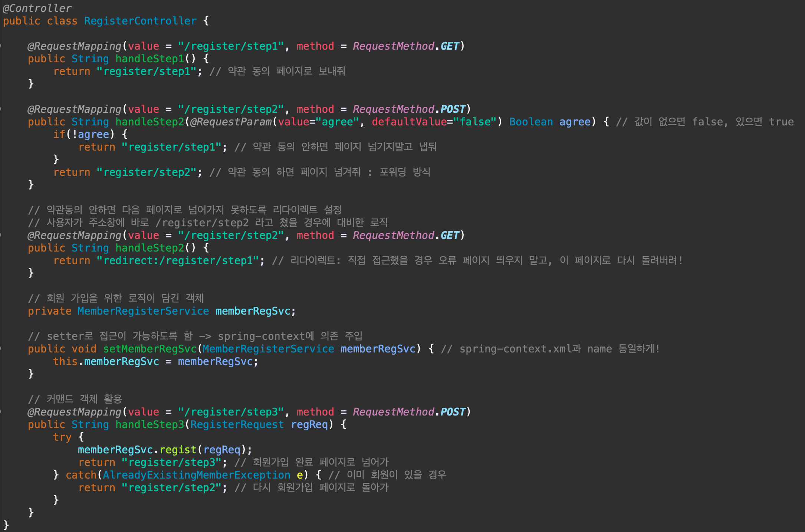Screen dimensions: 805x532
Task: Click the RegisterController class name
Action: point(140,21)
